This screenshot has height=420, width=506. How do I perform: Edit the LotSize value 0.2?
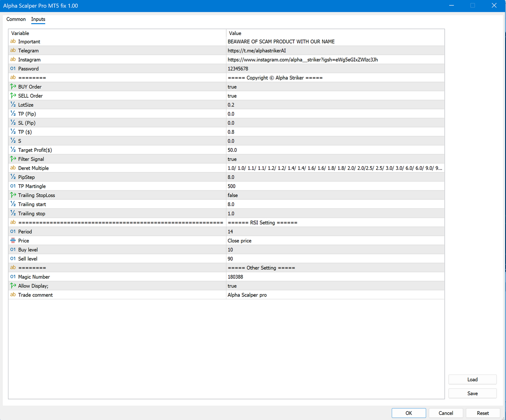coord(335,105)
